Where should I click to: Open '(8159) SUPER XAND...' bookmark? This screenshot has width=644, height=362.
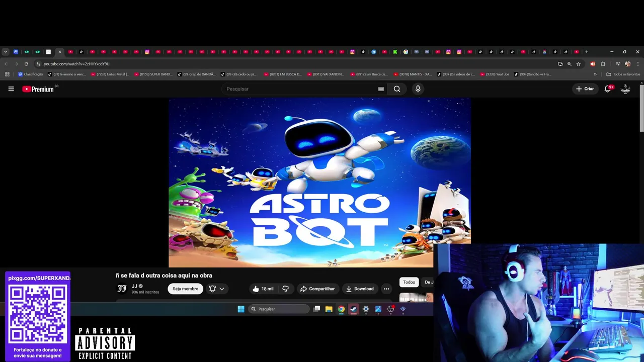tap(153, 74)
